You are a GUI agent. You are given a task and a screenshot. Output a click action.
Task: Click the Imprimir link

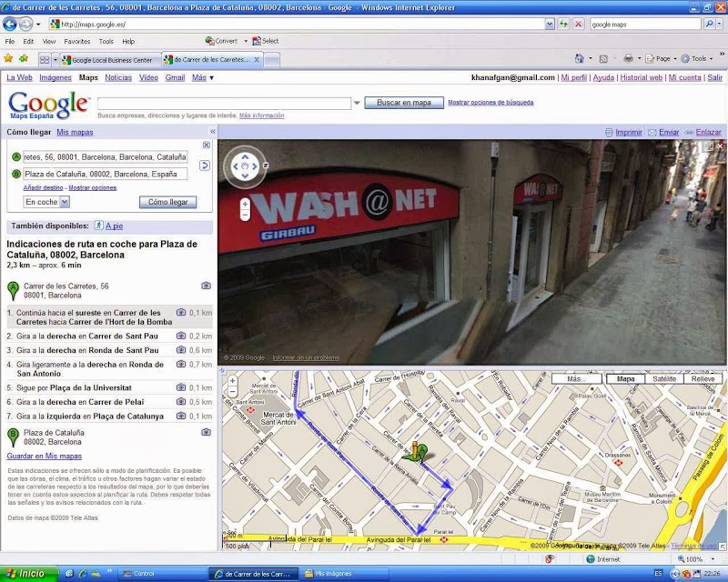(x=629, y=132)
